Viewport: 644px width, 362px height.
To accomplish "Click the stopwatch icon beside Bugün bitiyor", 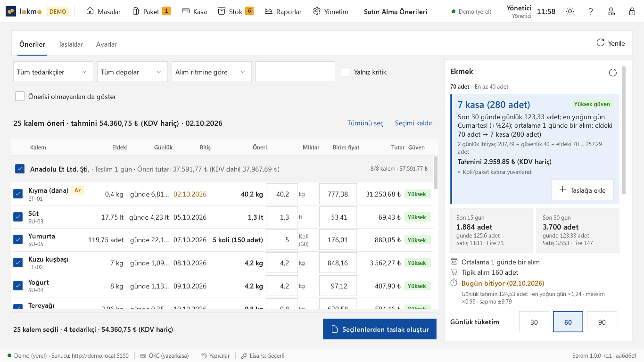I will pos(454,283).
